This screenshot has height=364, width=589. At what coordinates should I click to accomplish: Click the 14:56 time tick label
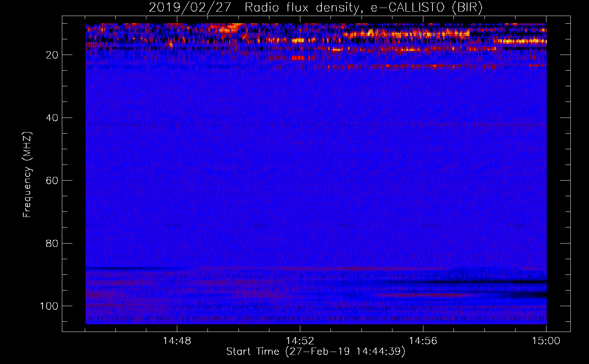(423, 341)
